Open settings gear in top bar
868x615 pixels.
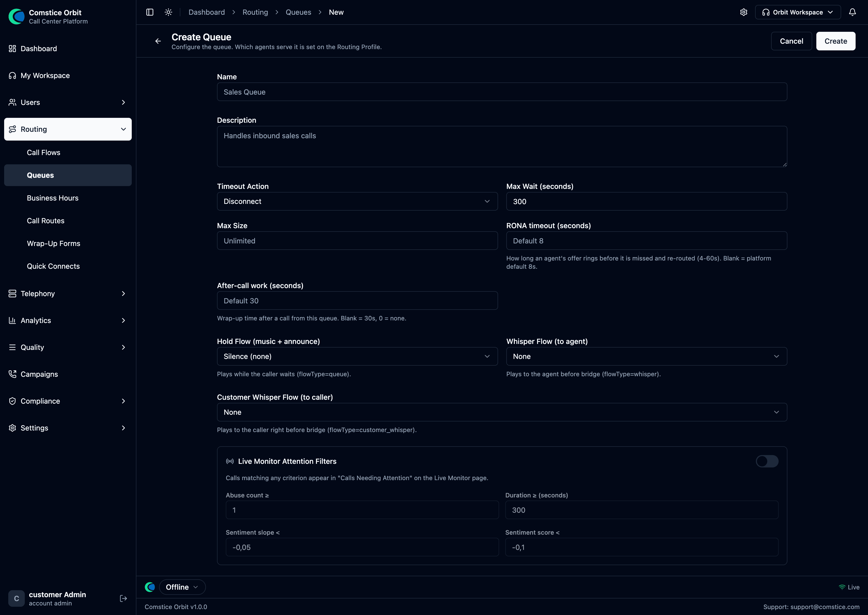[x=743, y=12]
